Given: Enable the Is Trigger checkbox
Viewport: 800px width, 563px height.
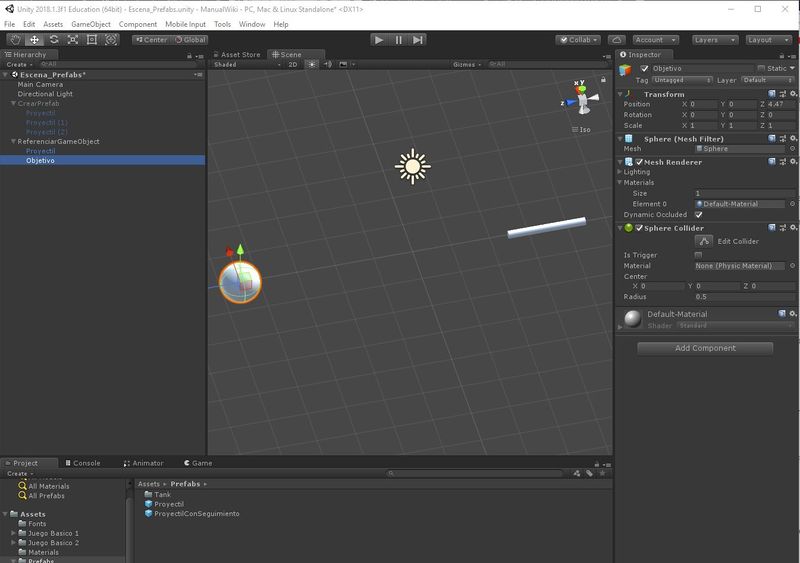Looking at the screenshot, I should [x=698, y=255].
